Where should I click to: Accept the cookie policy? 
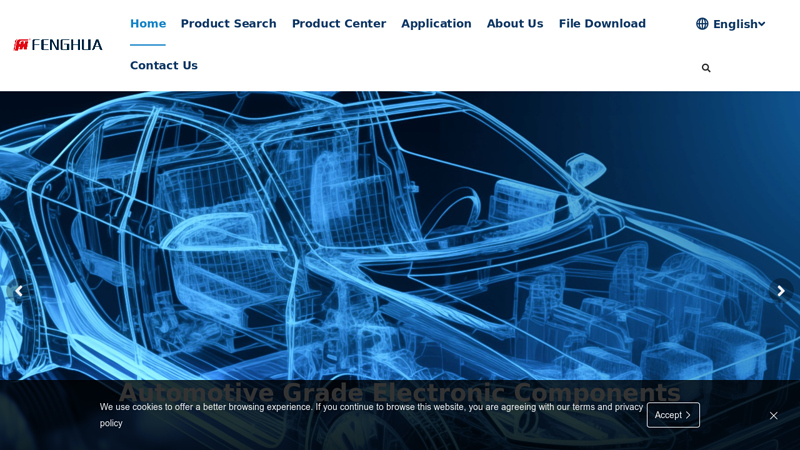click(673, 415)
